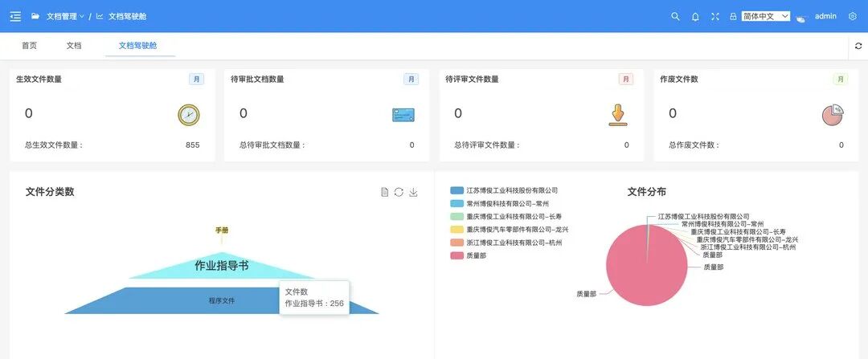Click the 文件分布 chart title
The width and height of the screenshot is (868, 359).
click(x=646, y=192)
